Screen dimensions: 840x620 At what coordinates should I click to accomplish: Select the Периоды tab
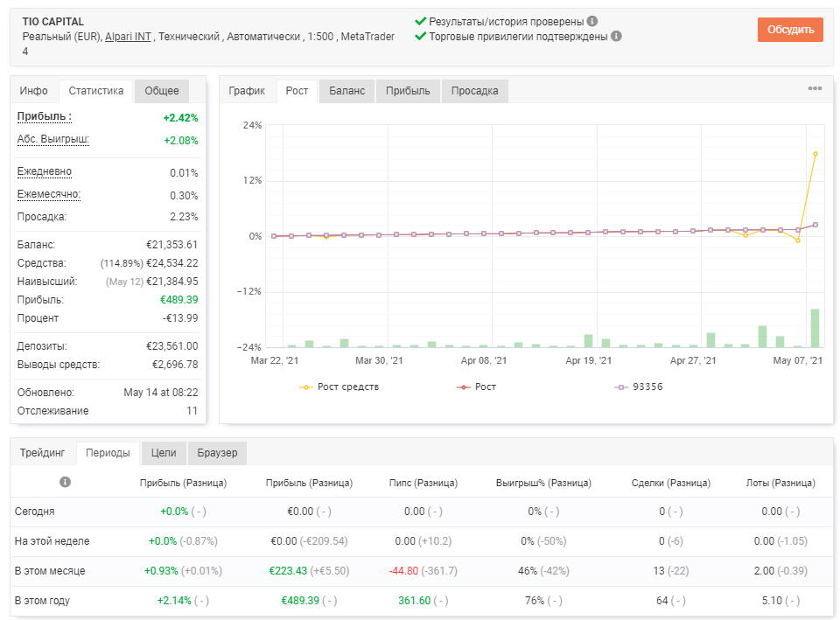click(108, 452)
